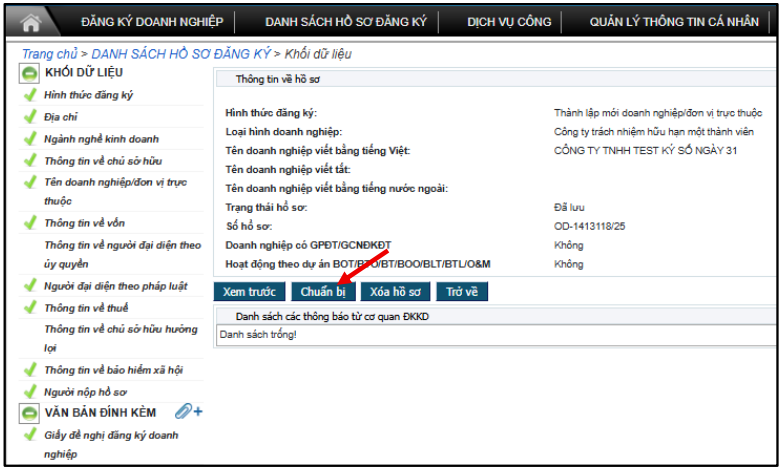Viewport: 779px width, 471px height.
Task: Click the status value Đã lưu
Action: 569,208
